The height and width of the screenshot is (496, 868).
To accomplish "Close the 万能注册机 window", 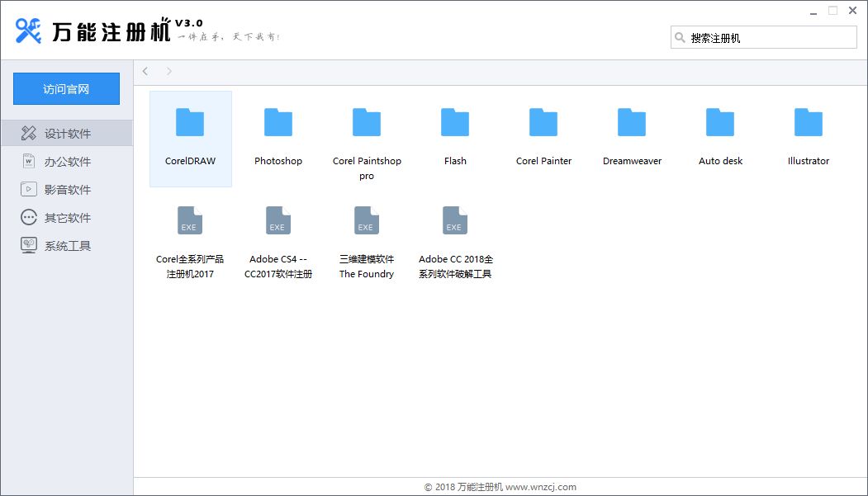I will pos(852,11).
